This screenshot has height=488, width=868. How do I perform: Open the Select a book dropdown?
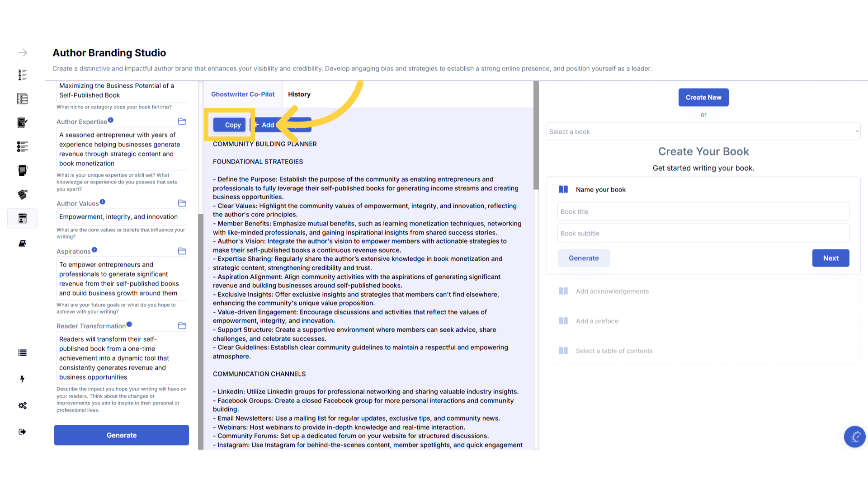703,131
